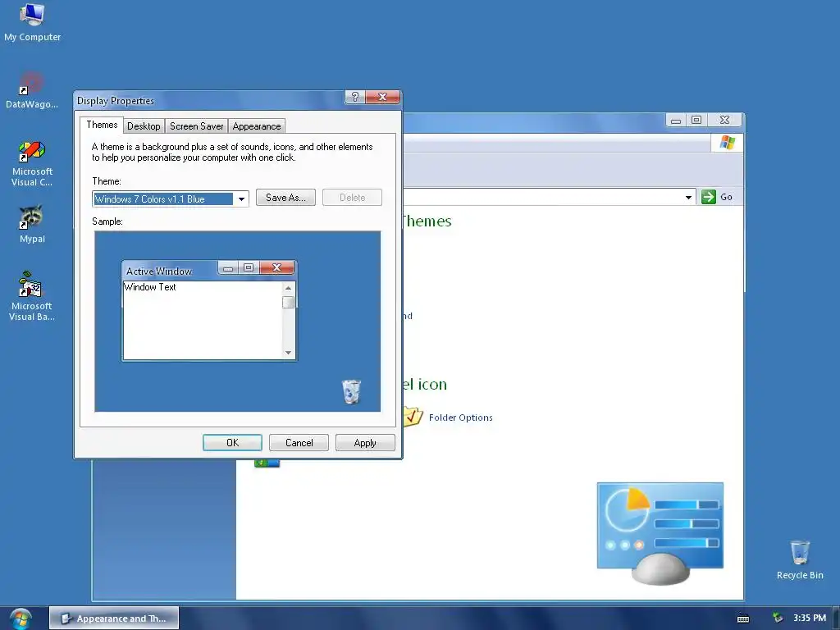Viewport: 840px width, 630px height.
Task: Click the Active Window sample title bar
Action: [x=171, y=271]
